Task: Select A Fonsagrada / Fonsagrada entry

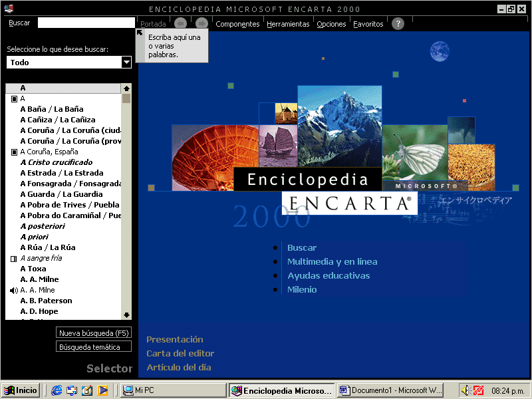Action: (x=70, y=184)
